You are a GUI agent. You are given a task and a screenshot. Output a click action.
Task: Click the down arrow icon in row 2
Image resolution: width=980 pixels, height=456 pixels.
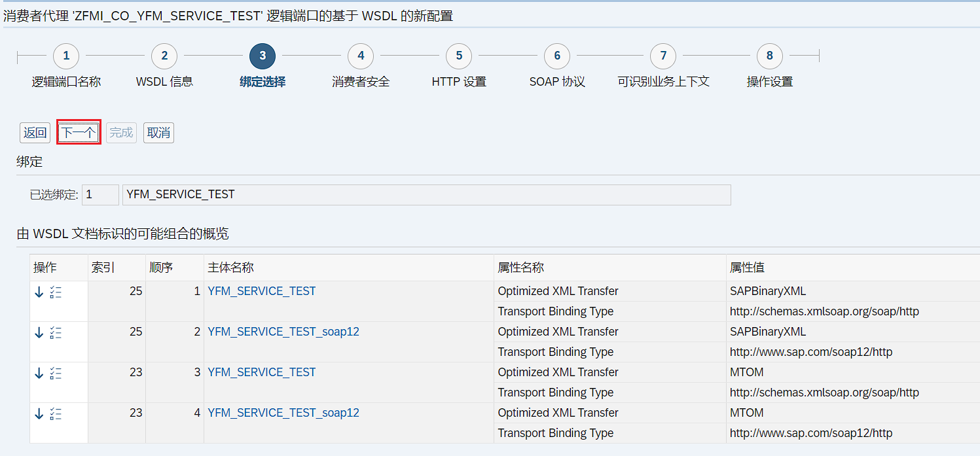(x=39, y=332)
